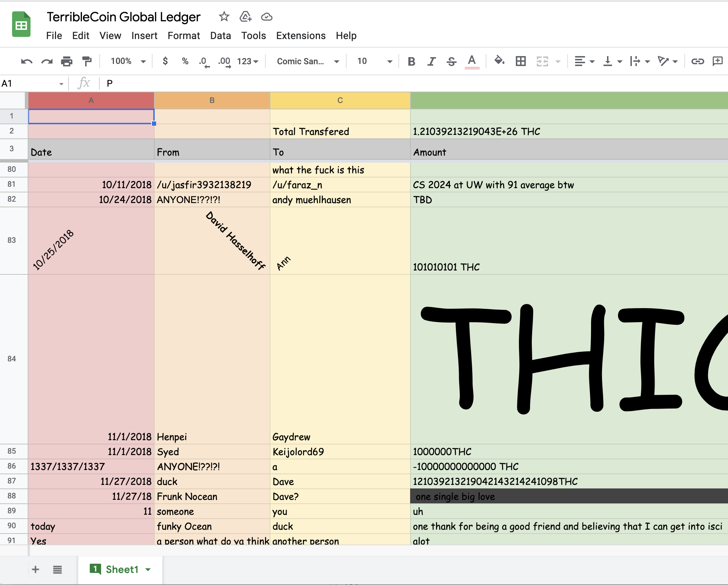This screenshot has height=585, width=728.
Task: Add a new sheet with plus icon
Action: (x=35, y=569)
